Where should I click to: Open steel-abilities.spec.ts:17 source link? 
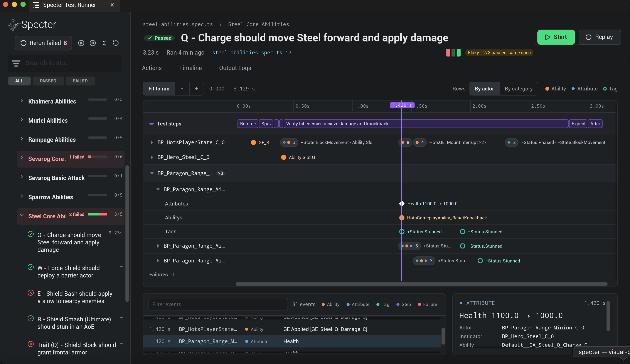pyautogui.click(x=252, y=52)
